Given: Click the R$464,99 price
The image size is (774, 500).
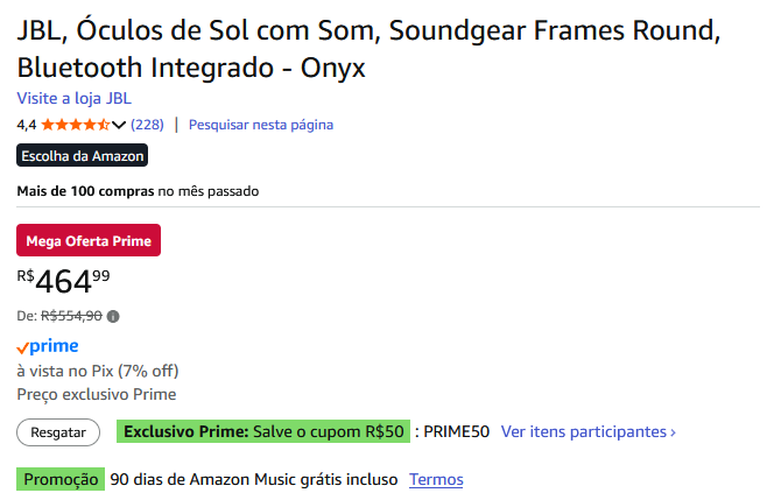Looking at the screenshot, I should [x=64, y=282].
